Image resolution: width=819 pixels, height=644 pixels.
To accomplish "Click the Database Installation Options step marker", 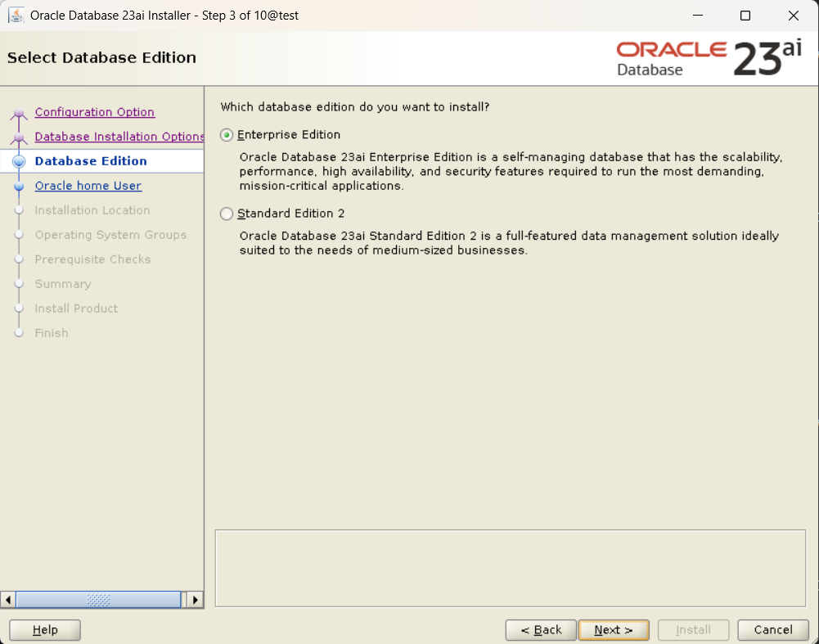I will pos(19,137).
